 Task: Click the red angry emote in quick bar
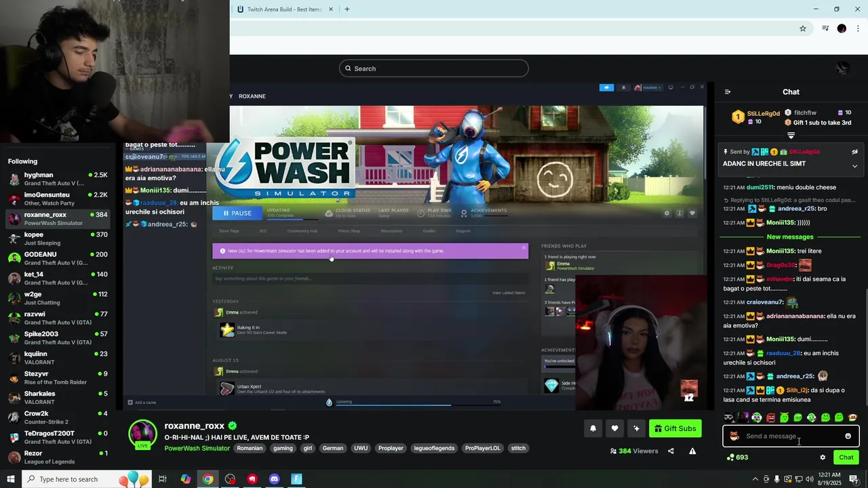770,418
